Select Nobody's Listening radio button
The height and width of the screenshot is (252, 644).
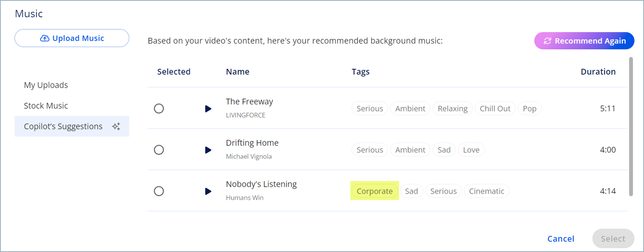[x=159, y=191]
